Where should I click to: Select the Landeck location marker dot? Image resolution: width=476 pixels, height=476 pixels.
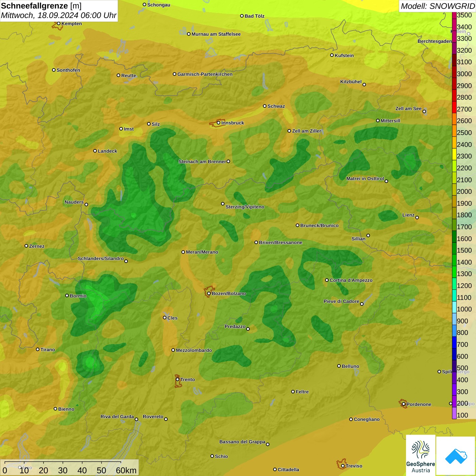[95, 151]
